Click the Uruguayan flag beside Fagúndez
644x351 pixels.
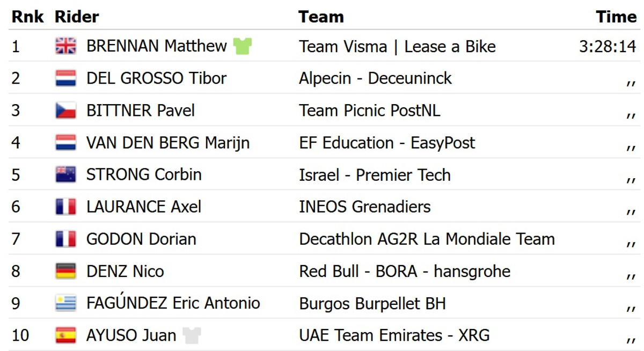tap(66, 304)
